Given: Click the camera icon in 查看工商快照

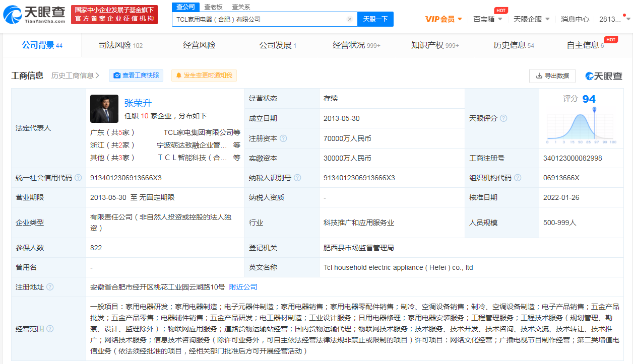Looking at the screenshot, I should [117, 76].
